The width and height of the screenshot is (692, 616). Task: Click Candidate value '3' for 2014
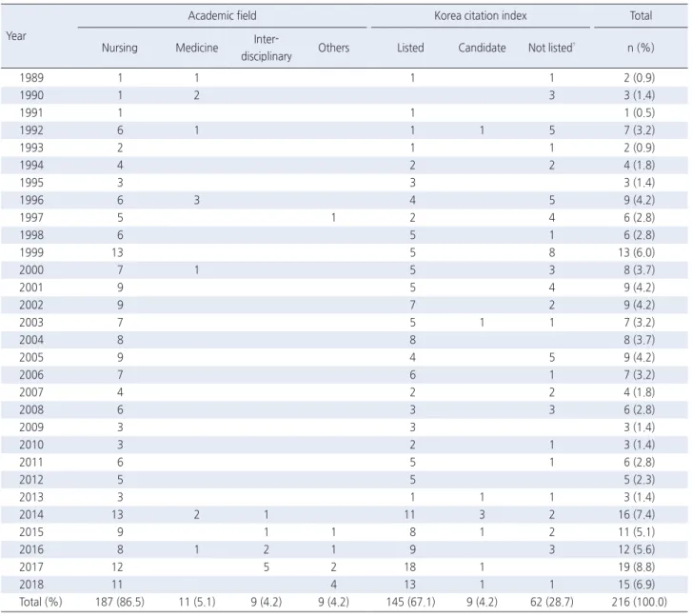point(482,514)
